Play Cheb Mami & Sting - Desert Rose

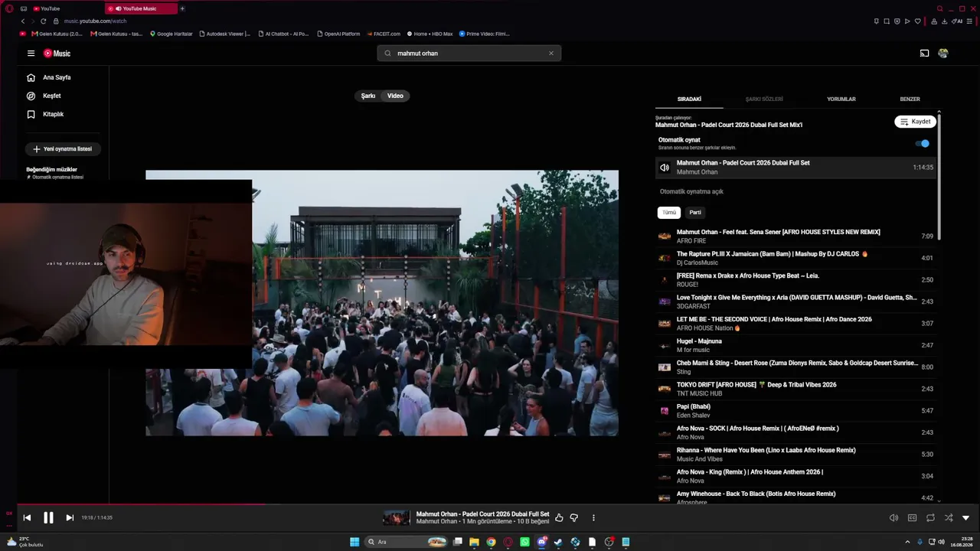point(795,367)
